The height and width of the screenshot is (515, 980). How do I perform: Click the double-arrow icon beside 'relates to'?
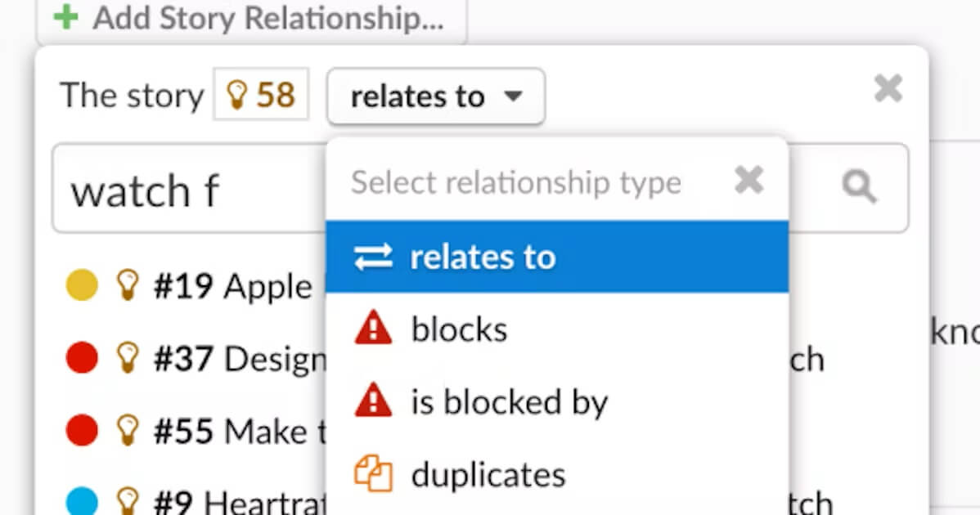click(372, 256)
